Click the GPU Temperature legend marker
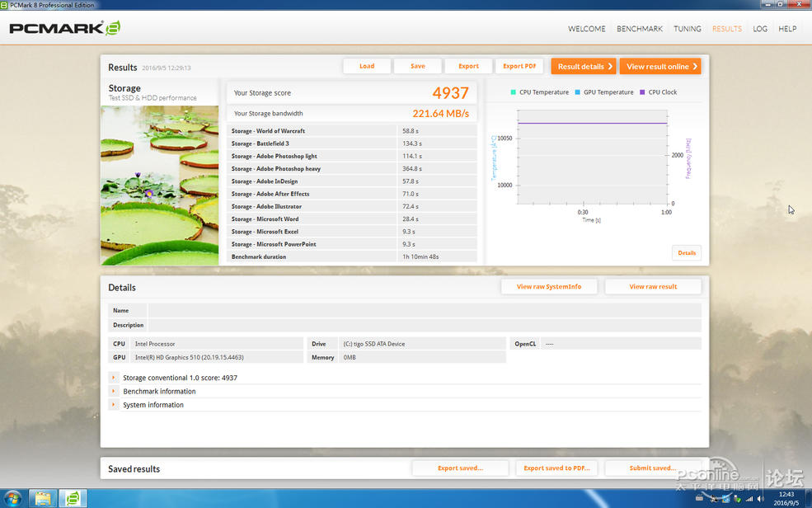The width and height of the screenshot is (812, 508). 578,92
